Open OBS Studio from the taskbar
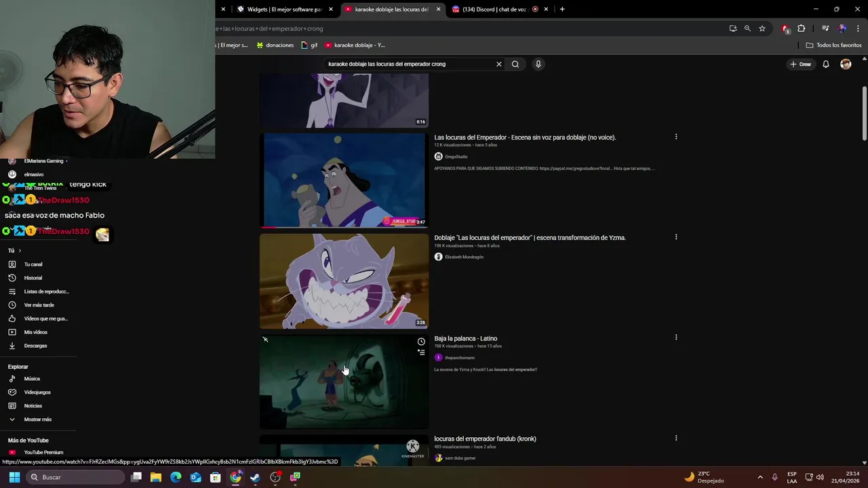Viewport: 868px width, 488px height. pyautogui.click(x=275, y=477)
